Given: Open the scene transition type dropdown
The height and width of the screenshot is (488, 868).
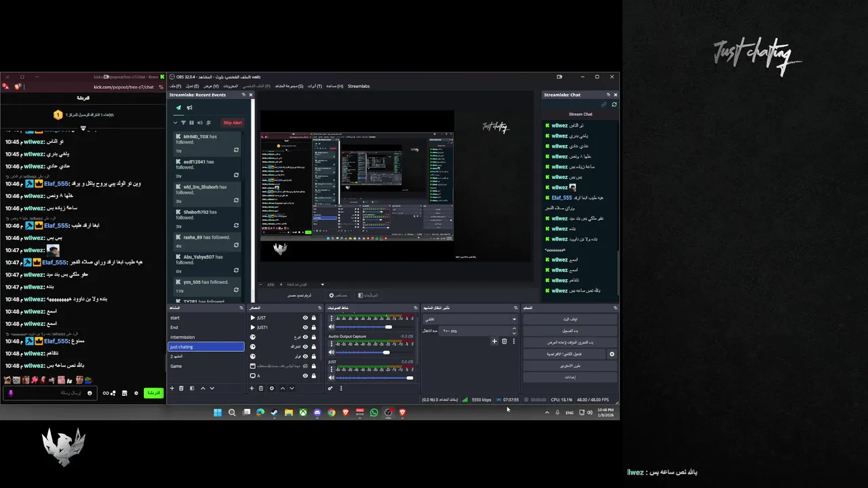Looking at the screenshot, I should (x=469, y=319).
